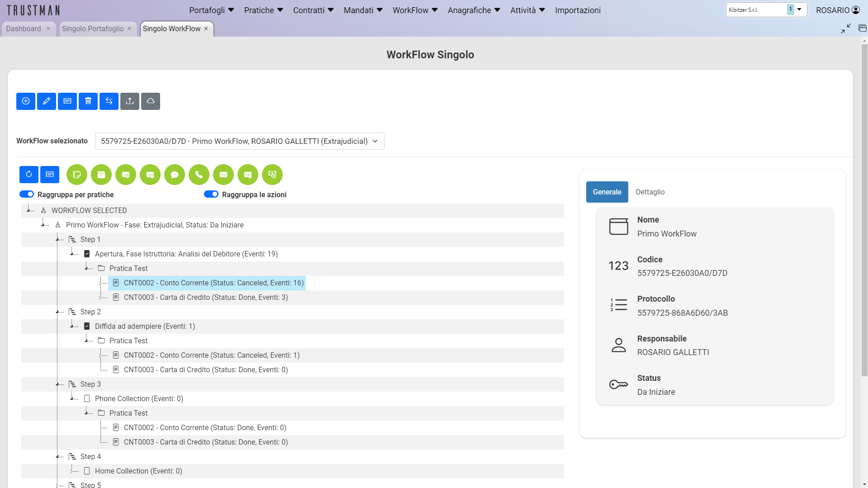The width and height of the screenshot is (868, 488).
Task: Click the collapse fullscreen arrows icon
Action: pos(846,28)
